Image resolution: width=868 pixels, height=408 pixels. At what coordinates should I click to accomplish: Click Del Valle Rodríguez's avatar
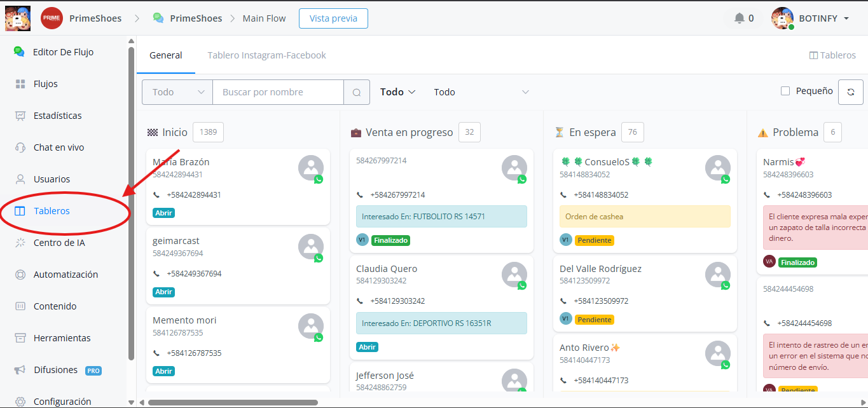point(717,275)
